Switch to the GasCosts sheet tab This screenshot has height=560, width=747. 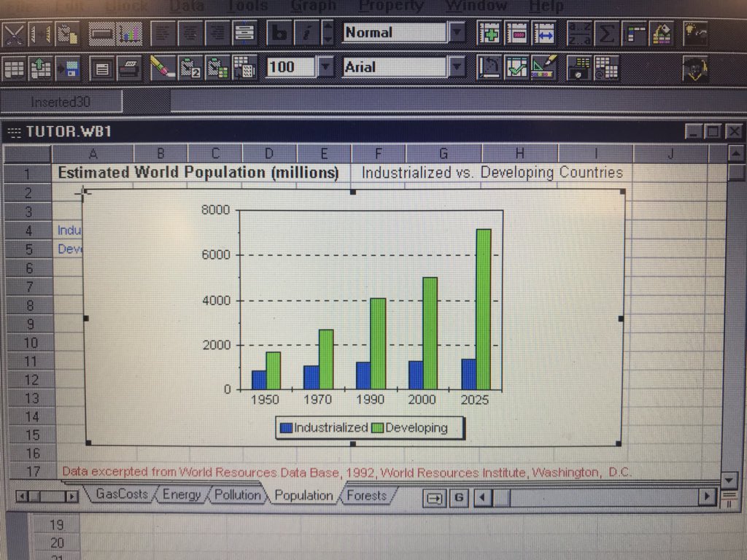point(122,494)
